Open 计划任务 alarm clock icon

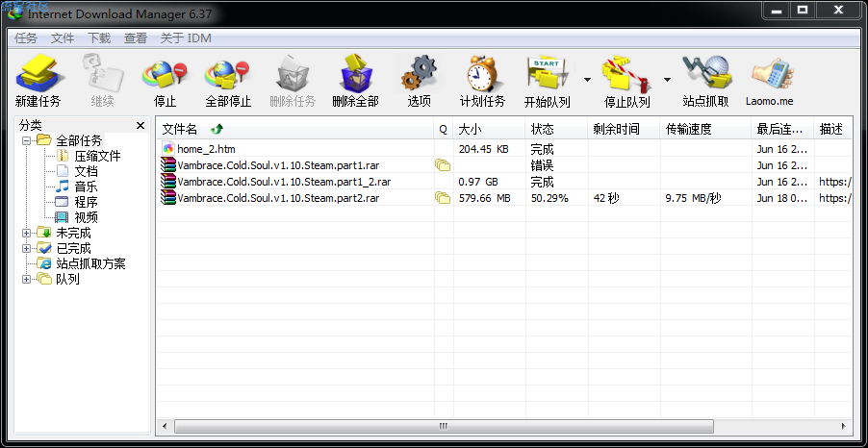482,73
